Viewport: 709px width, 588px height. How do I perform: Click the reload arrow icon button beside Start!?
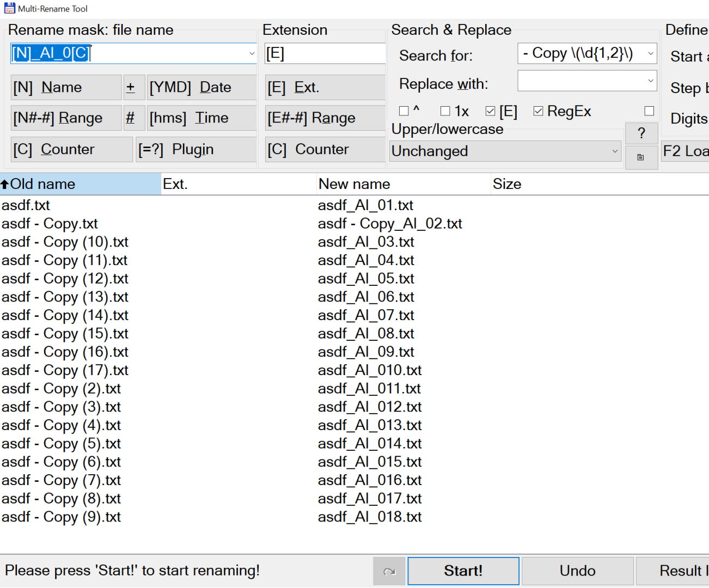(389, 571)
